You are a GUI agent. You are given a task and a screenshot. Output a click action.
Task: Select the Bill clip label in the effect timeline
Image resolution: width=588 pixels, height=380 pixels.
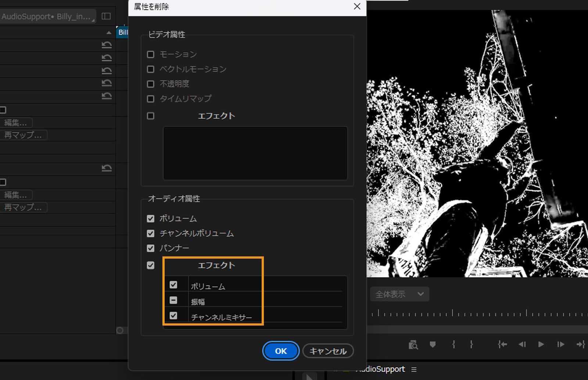[122, 32]
